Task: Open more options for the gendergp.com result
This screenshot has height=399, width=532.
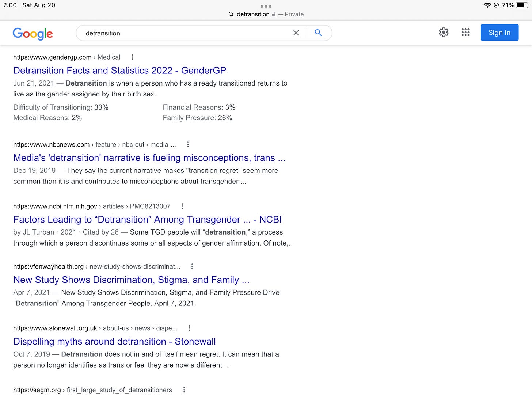Action: (132, 57)
